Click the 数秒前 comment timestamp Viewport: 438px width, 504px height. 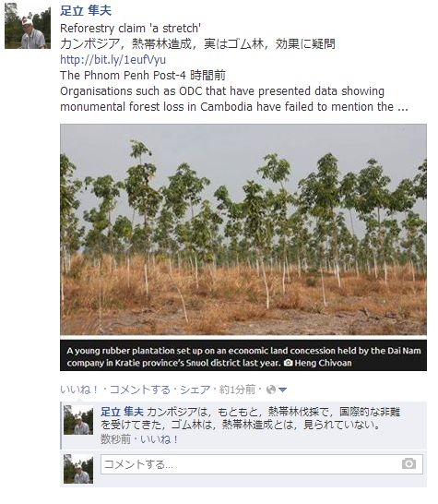(115, 439)
